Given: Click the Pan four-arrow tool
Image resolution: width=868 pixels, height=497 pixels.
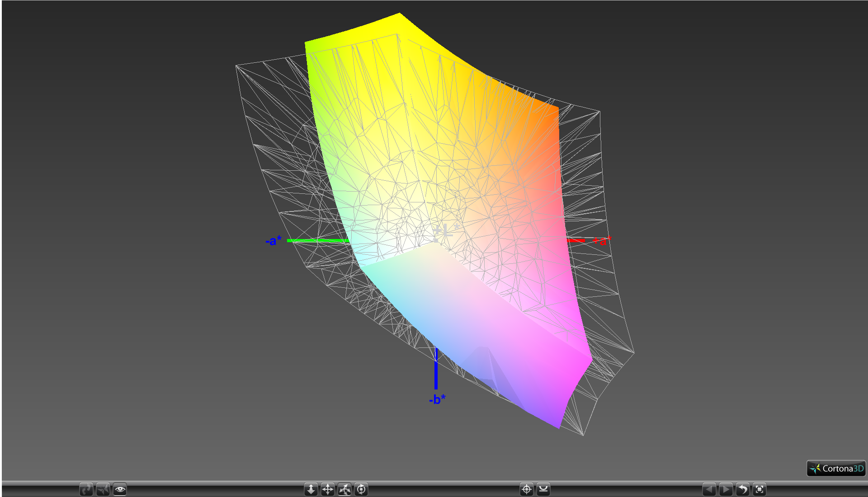Looking at the screenshot, I should coord(328,489).
